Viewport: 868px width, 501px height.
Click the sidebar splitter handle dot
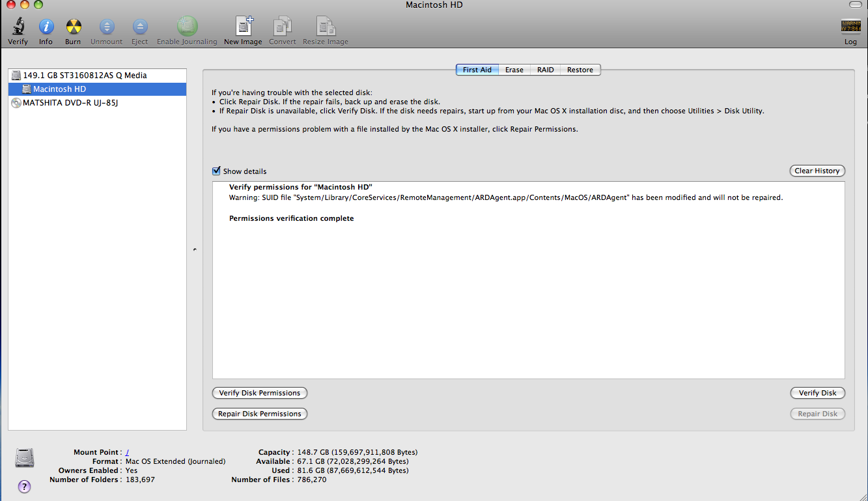195,250
